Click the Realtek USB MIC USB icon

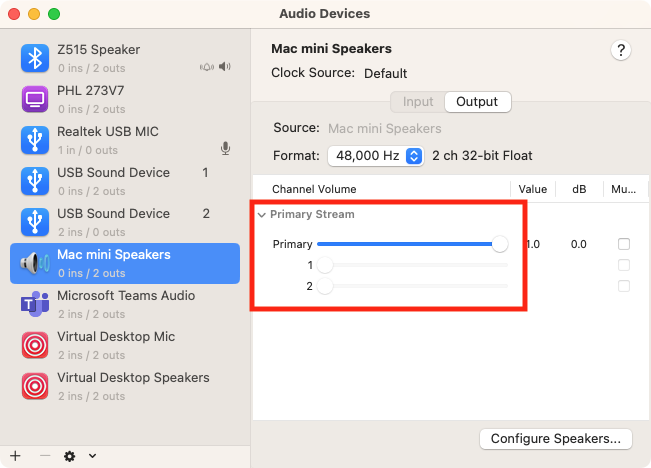35,140
